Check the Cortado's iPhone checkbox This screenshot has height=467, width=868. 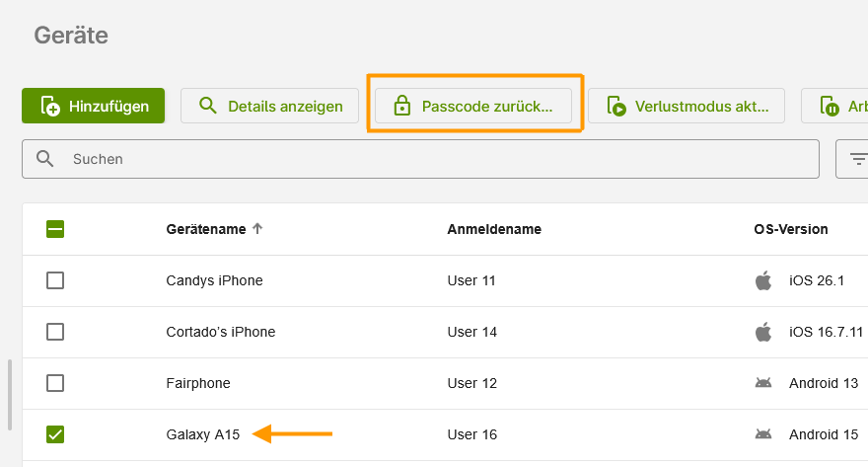click(x=55, y=332)
